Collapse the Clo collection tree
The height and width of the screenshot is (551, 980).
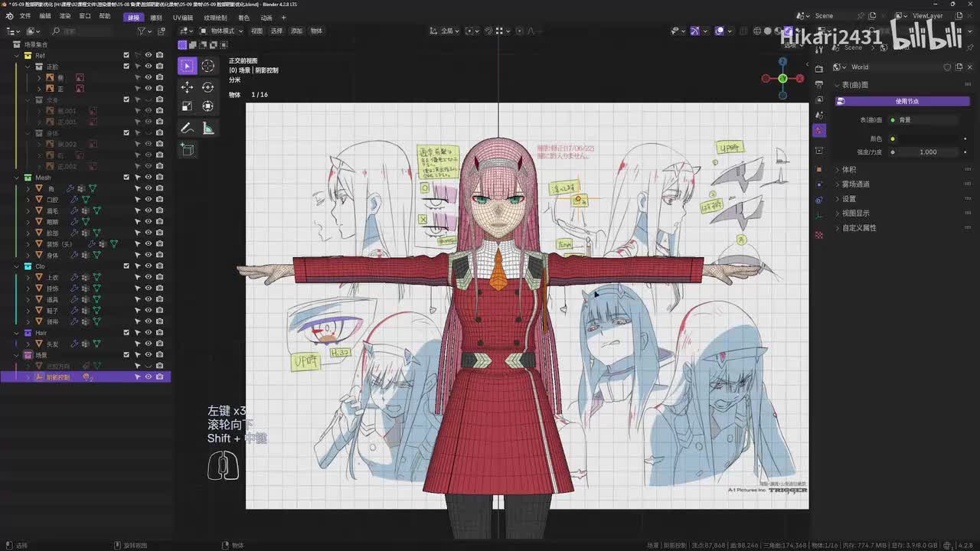tap(17, 266)
